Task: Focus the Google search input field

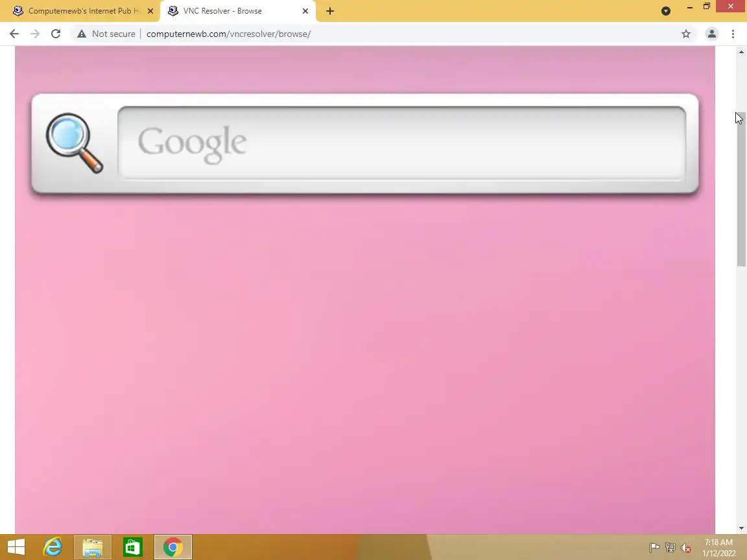Action: [401, 143]
